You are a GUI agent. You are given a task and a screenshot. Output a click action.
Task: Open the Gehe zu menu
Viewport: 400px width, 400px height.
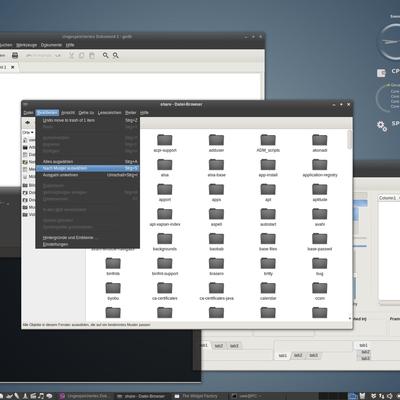pyautogui.click(x=86, y=113)
